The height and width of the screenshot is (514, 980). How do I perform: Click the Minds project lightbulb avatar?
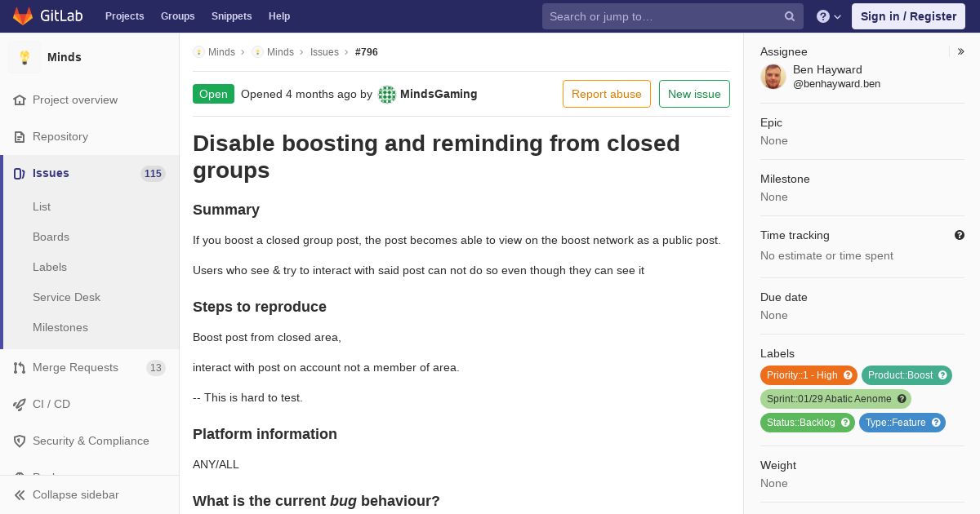tap(24, 57)
